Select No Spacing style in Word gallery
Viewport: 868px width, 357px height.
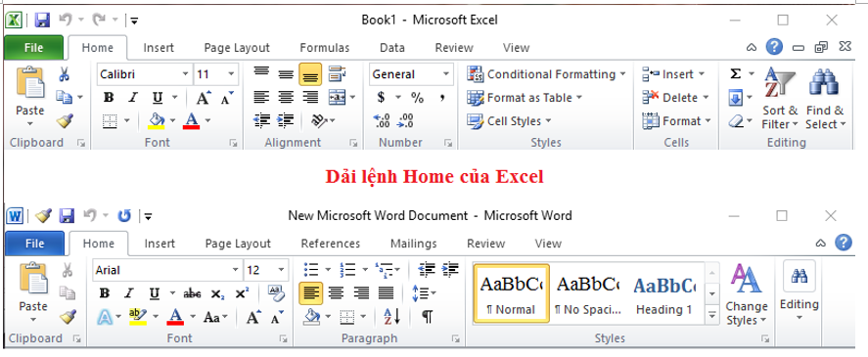tap(588, 292)
